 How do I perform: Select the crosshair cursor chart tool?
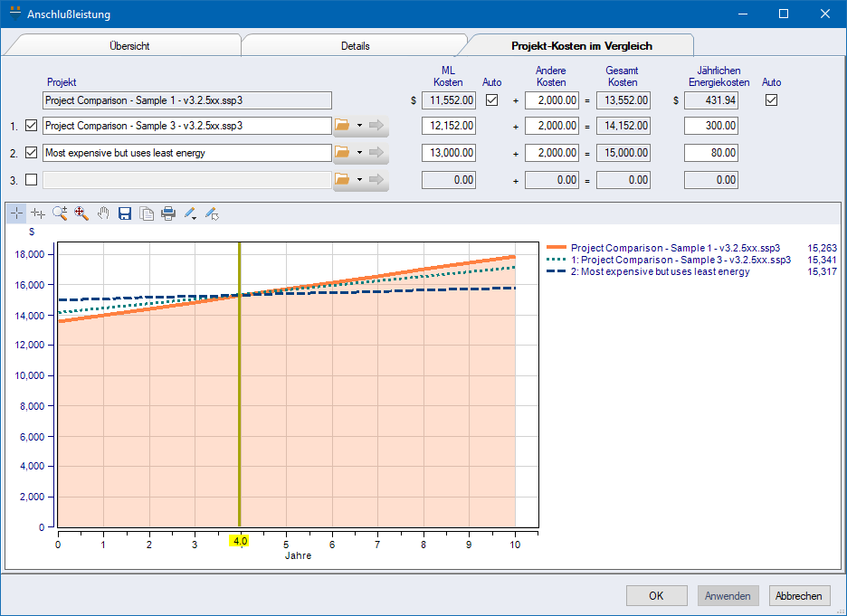click(16, 213)
